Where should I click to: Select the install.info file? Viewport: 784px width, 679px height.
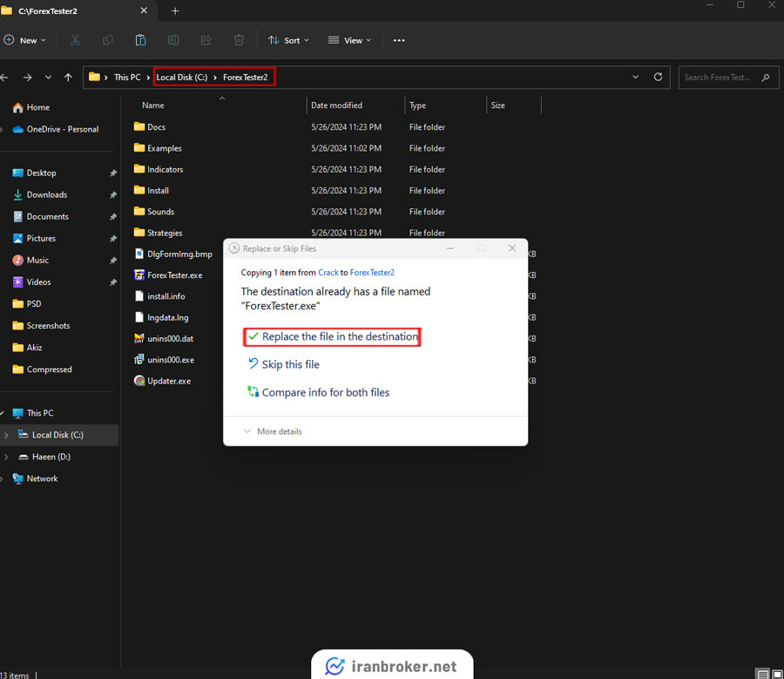tap(166, 296)
